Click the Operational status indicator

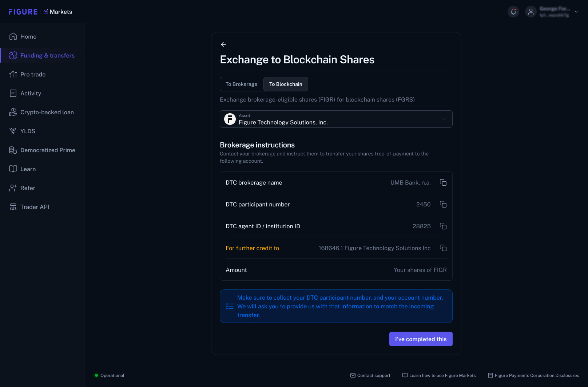109,375
